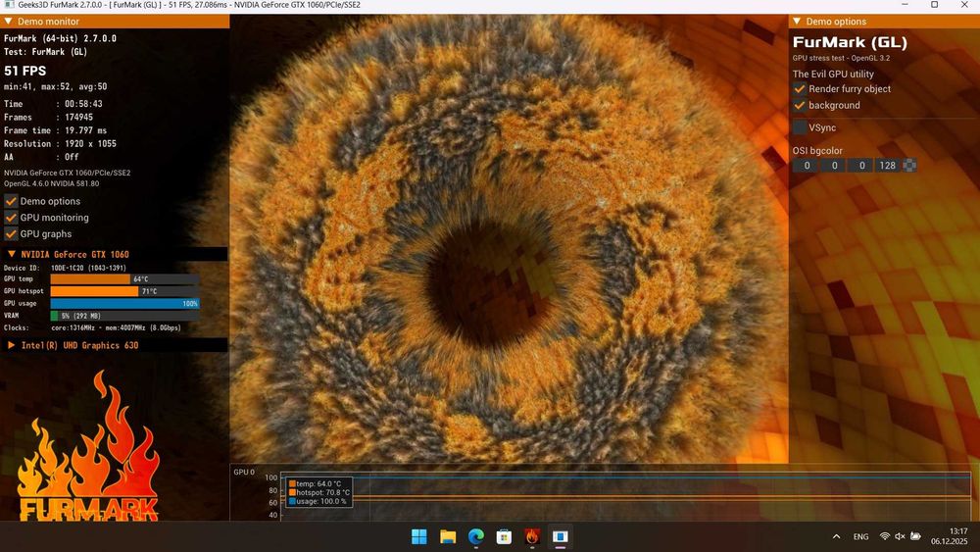Screen dimensions: 980x552
Task: Toggle the GPU monitoring checkbox
Action: pos(11,218)
